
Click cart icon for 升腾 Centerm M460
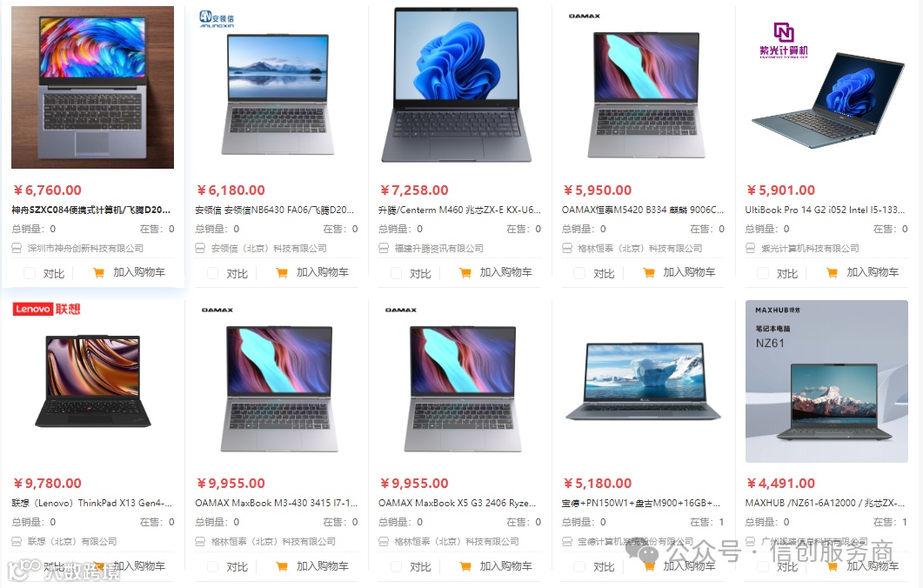[465, 272]
